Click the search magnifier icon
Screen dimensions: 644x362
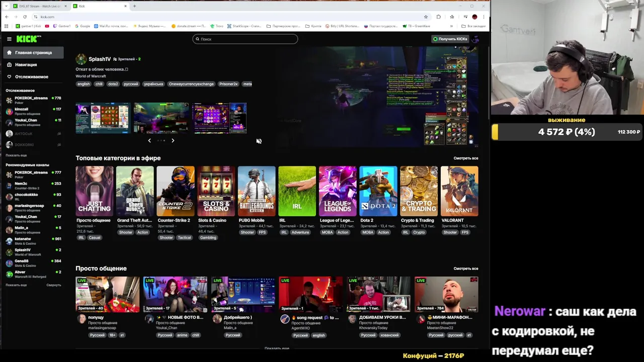pos(197,39)
